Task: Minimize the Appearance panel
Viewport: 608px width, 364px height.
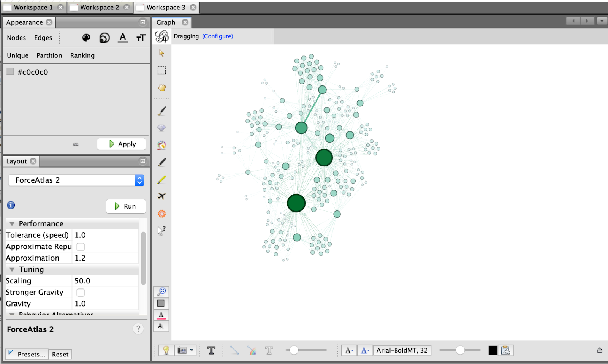Action: [x=143, y=22]
